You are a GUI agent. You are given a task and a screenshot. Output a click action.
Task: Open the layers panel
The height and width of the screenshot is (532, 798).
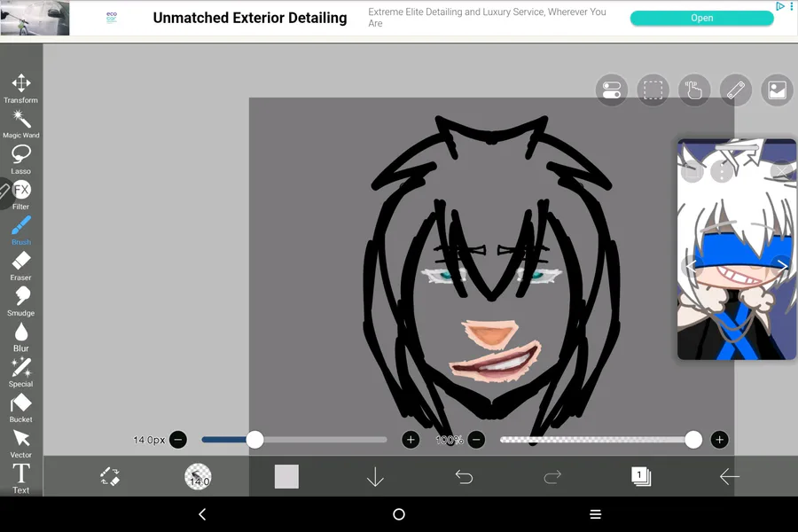[641, 476]
